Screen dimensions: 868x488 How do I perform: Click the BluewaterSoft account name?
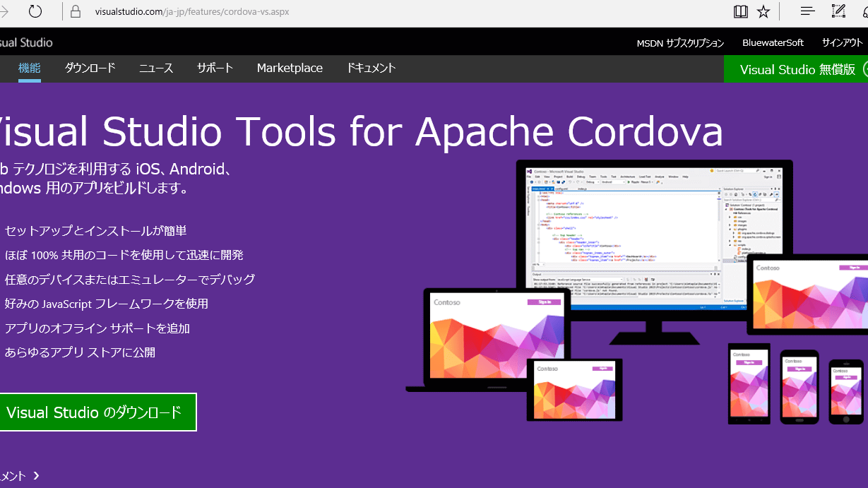coord(773,43)
